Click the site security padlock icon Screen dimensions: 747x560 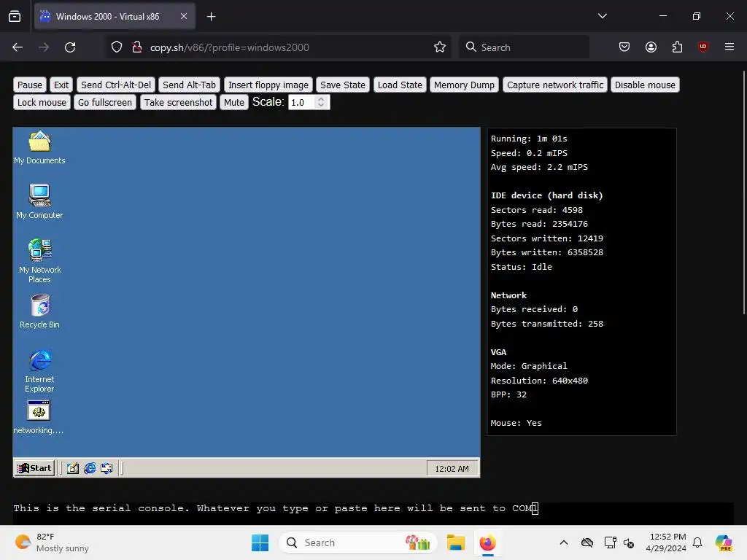(136, 47)
